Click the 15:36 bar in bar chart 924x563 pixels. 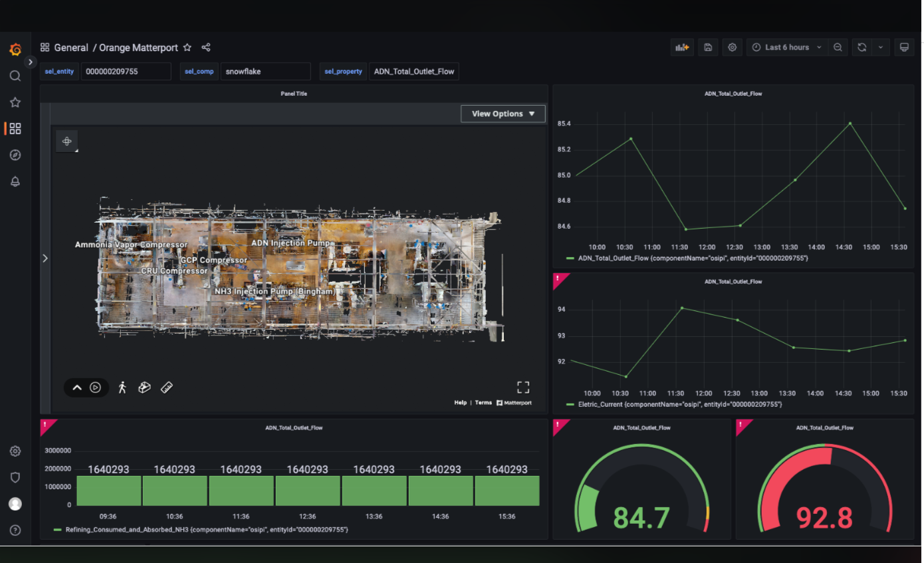(507, 491)
